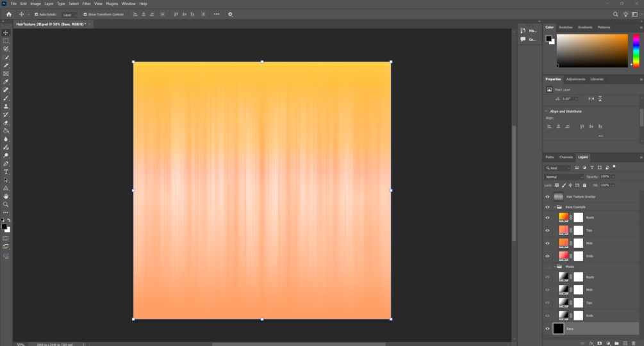The height and width of the screenshot is (346, 644).
Task: Collapse the Masks group
Action: 554,267
